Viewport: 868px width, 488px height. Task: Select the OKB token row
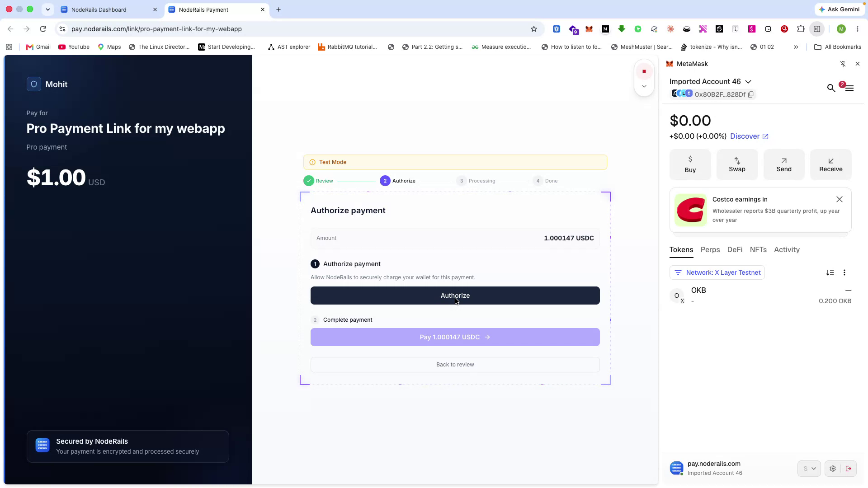coord(760,296)
